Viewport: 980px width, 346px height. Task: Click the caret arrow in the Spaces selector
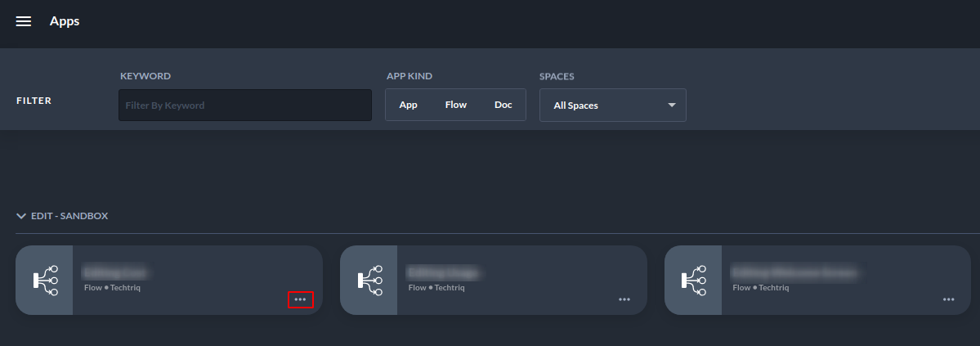click(672, 106)
